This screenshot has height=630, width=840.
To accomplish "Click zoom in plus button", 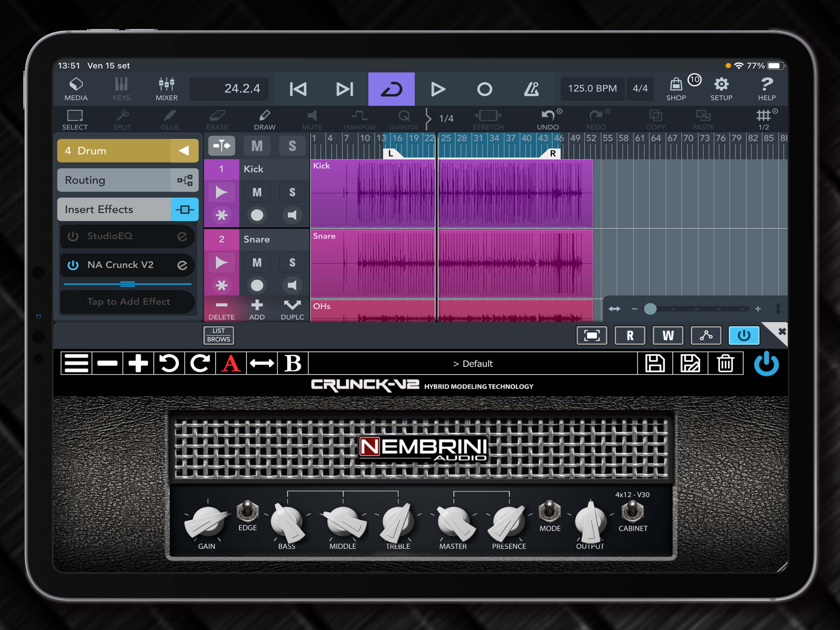I will [x=758, y=309].
